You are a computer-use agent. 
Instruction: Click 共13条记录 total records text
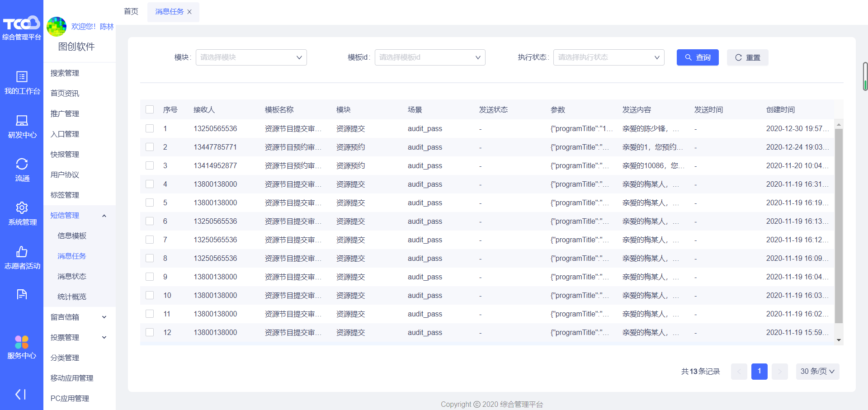(700, 372)
